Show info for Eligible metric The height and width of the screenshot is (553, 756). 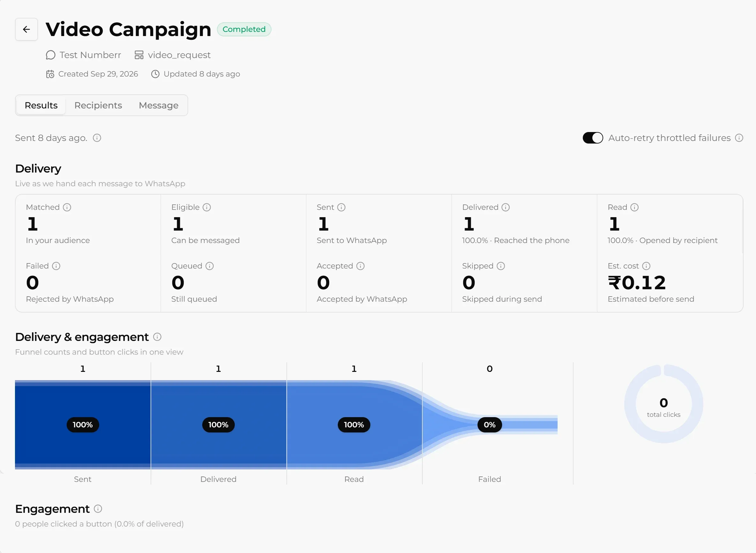pyautogui.click(x=207, y=207)
